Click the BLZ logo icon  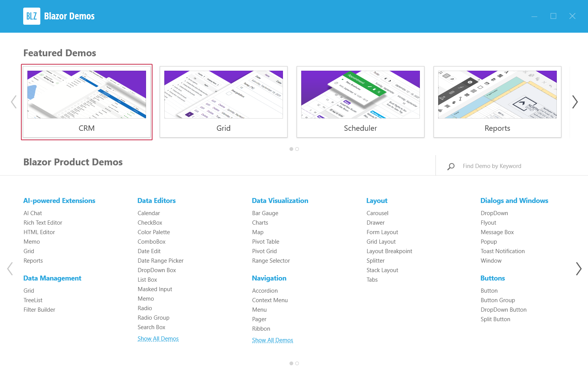pos(32,16)
